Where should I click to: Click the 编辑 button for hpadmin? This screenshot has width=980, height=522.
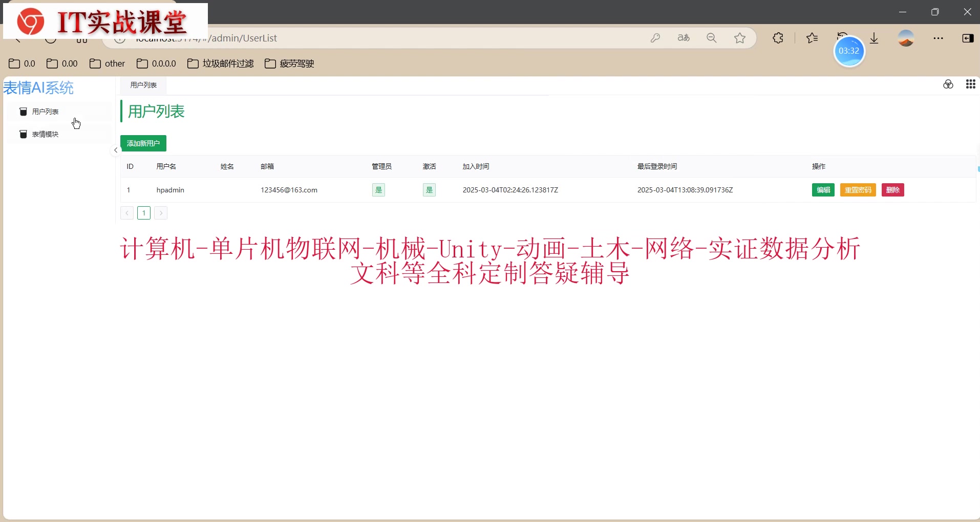point(823,190)
